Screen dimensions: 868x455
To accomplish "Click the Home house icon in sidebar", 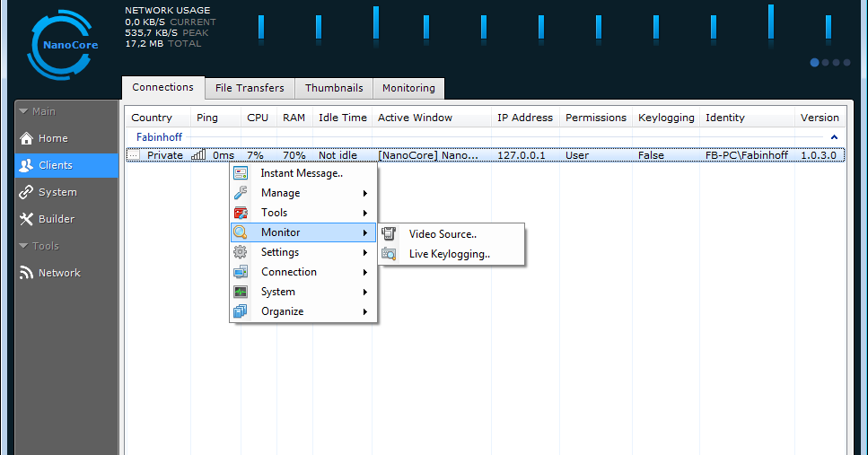I will (x=26, y=138).
